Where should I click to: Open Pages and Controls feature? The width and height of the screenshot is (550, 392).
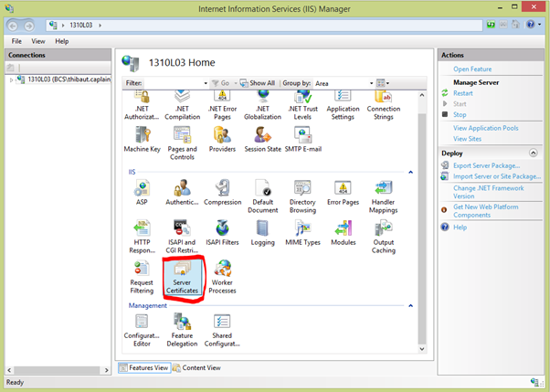click(x=182, y=143)
